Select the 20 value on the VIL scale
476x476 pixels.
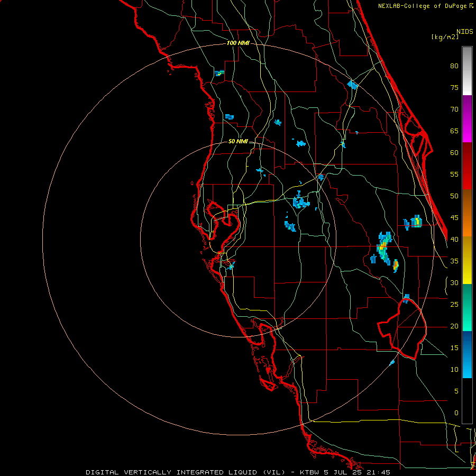pyautogui.click(x=454, y=326)
